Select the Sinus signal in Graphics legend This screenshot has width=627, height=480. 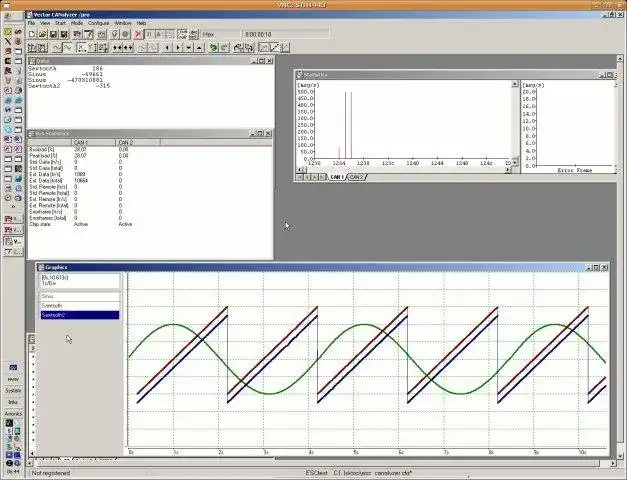(80, 296)
